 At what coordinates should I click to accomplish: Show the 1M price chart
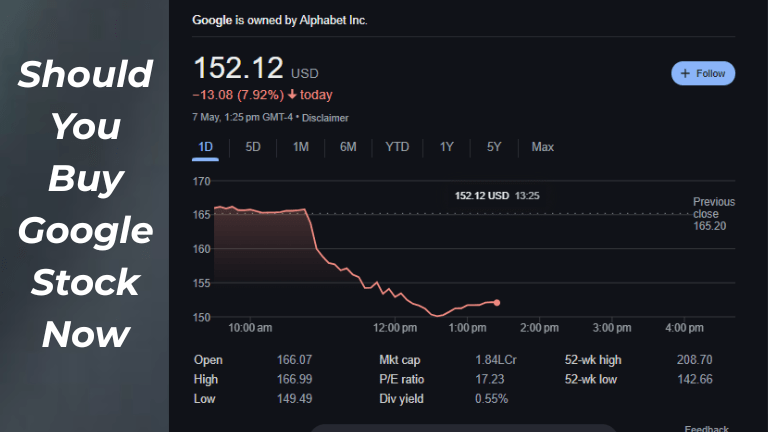300,147
